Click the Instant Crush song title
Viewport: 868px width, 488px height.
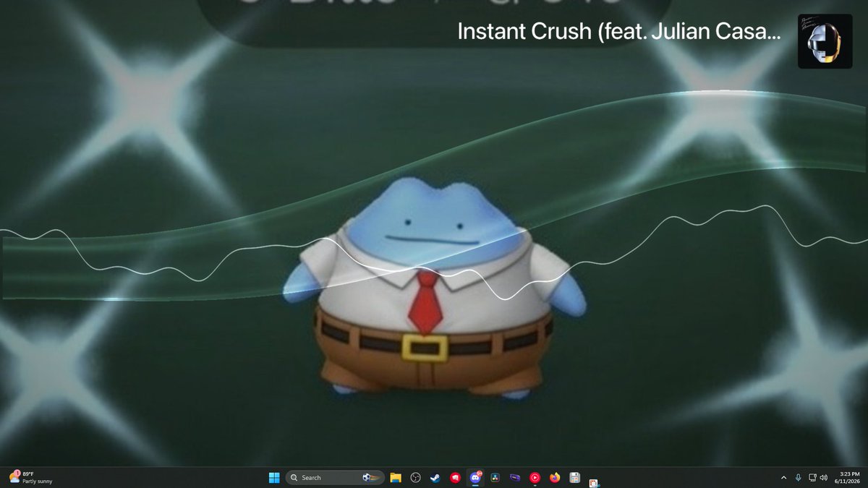tap(619, 32)
